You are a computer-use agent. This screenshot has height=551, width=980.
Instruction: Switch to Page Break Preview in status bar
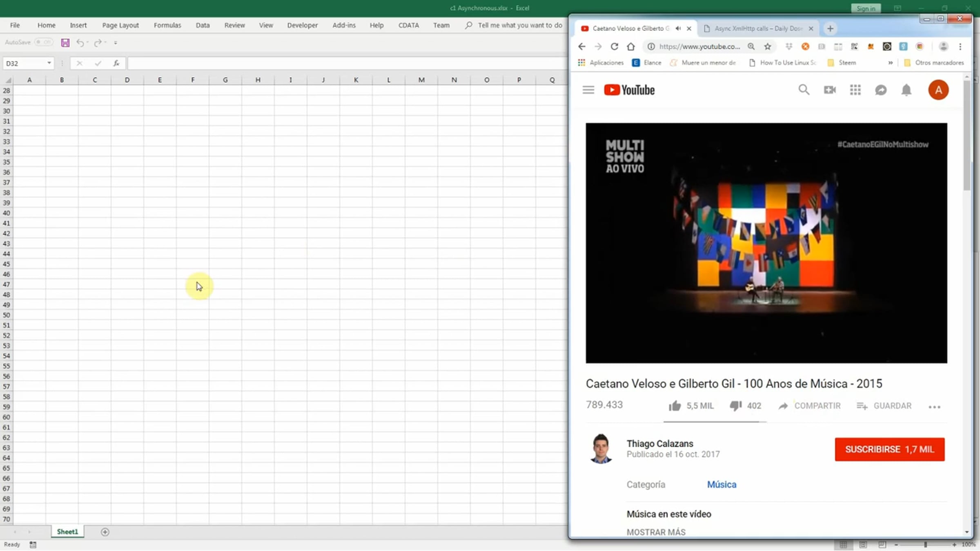click(x=882, y=544)
